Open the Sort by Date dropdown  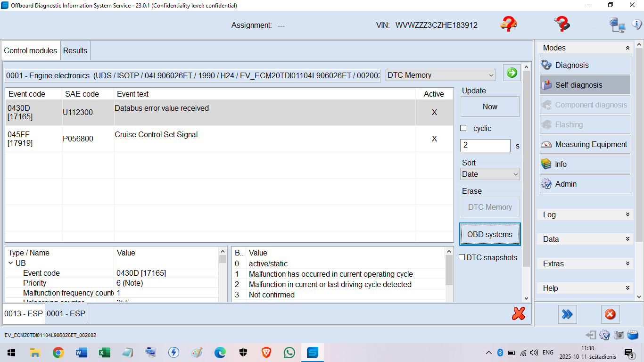click(x=490, y=174)
